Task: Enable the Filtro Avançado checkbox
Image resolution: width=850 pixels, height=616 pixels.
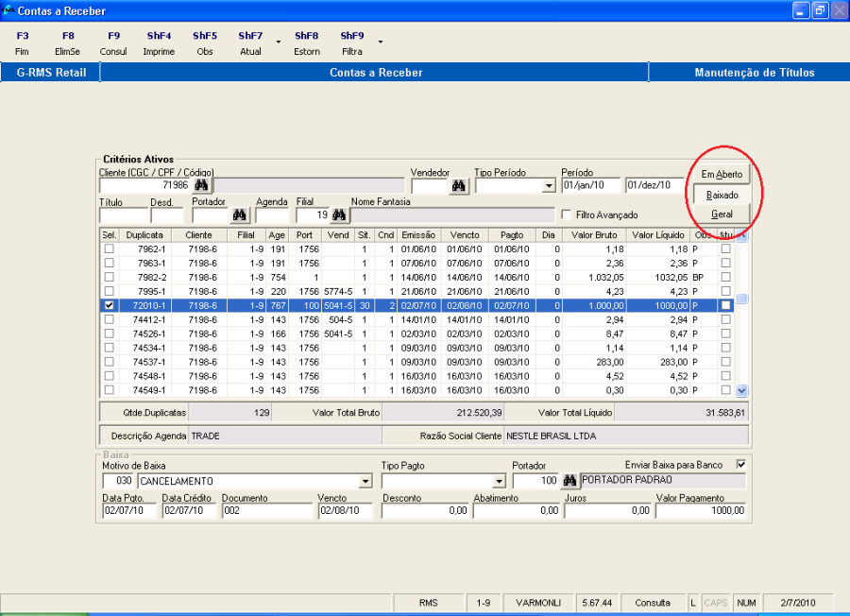Action: pos(567,214)
